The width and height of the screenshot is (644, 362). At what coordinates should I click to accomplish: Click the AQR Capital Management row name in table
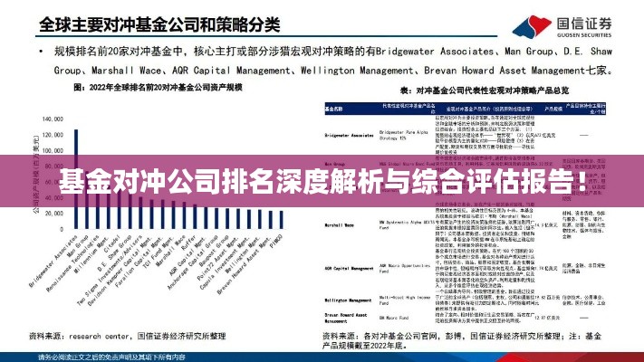click(x=349, y=269)
